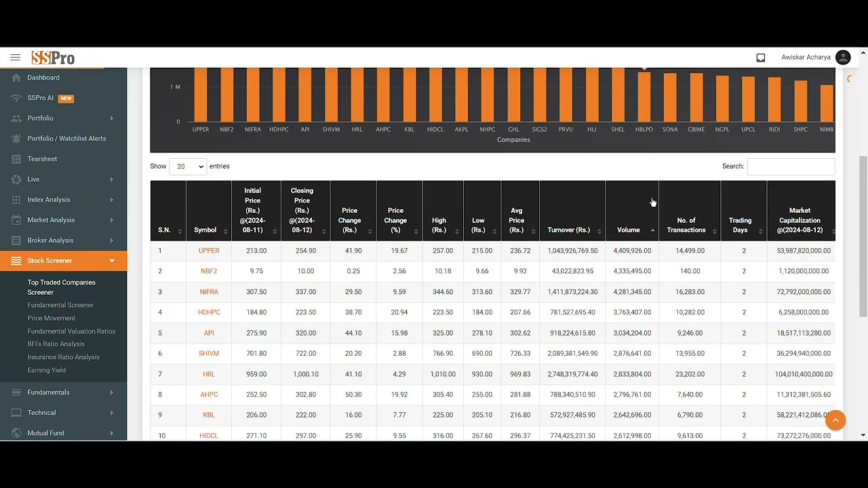Click the page vertical scrollbar
This screenshot has width=868, height=488.
[x=863, y=236]
